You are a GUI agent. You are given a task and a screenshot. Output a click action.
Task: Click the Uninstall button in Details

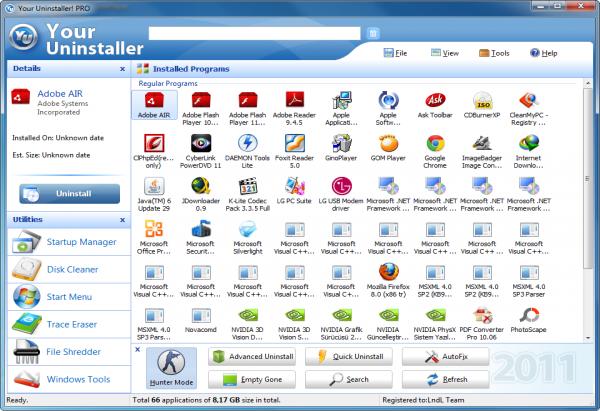70,194
